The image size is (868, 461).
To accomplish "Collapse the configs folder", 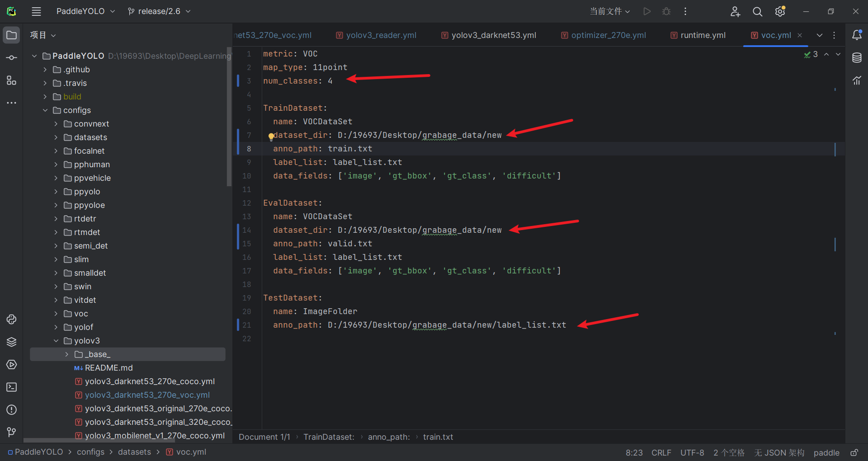I will [x=45, y=110].
